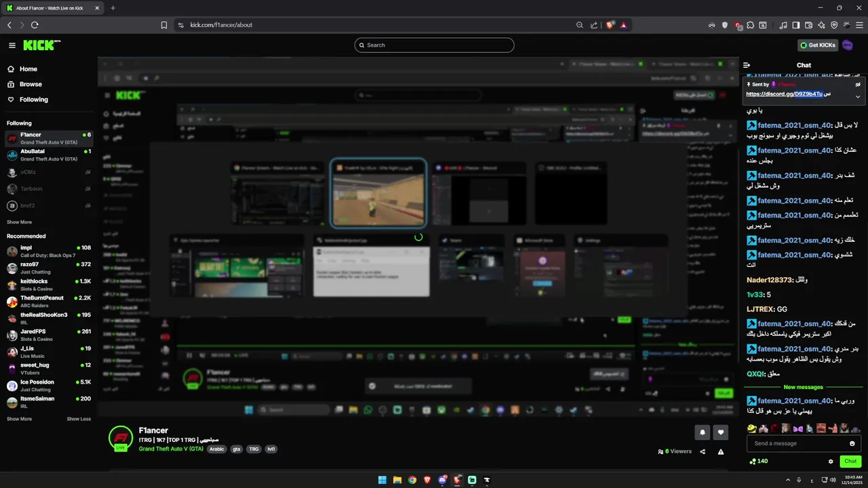
Task: Open Brave Wallet icon in toolbar
Action: [808, 25]
